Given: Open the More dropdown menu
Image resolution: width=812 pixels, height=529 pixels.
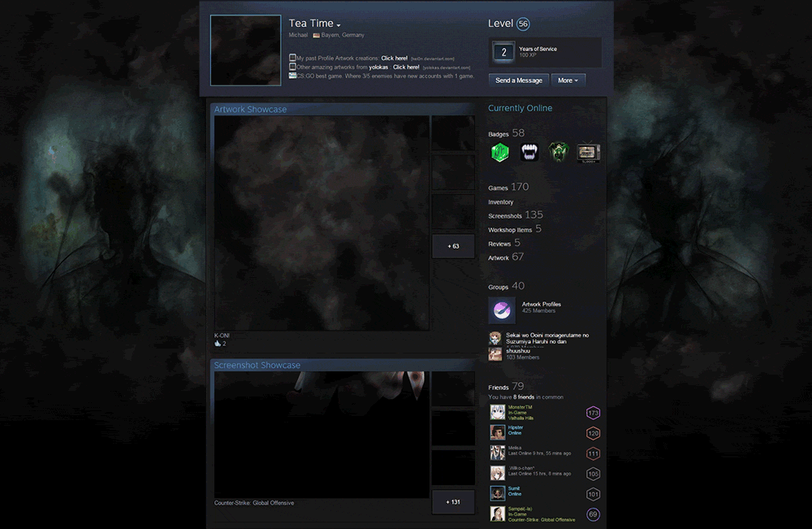Looking at the screenshot, I should (x=568, y=80).
